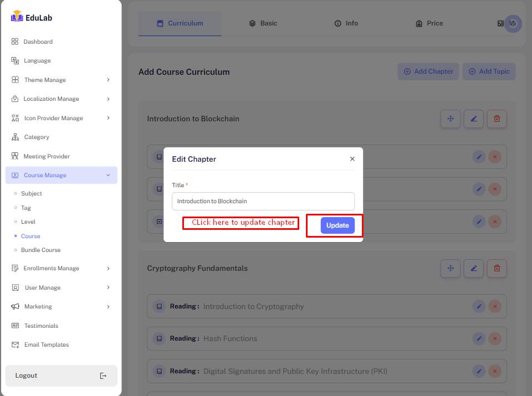Delete the Cryptography Fundamentals chapter
The width and height of the screenshot is (532, 396).
coord(497,268)
